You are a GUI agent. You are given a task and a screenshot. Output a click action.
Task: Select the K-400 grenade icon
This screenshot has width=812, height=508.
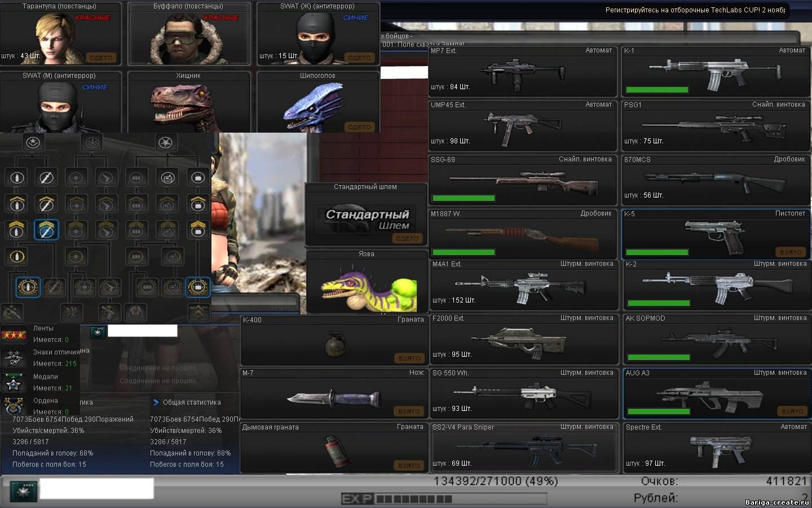(336, 343)
